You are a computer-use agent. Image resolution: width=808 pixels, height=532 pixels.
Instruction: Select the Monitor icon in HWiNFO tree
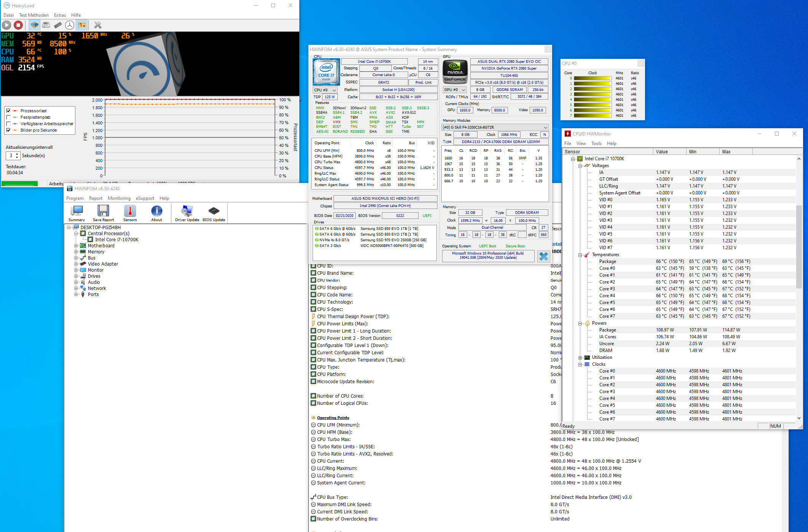83,270
